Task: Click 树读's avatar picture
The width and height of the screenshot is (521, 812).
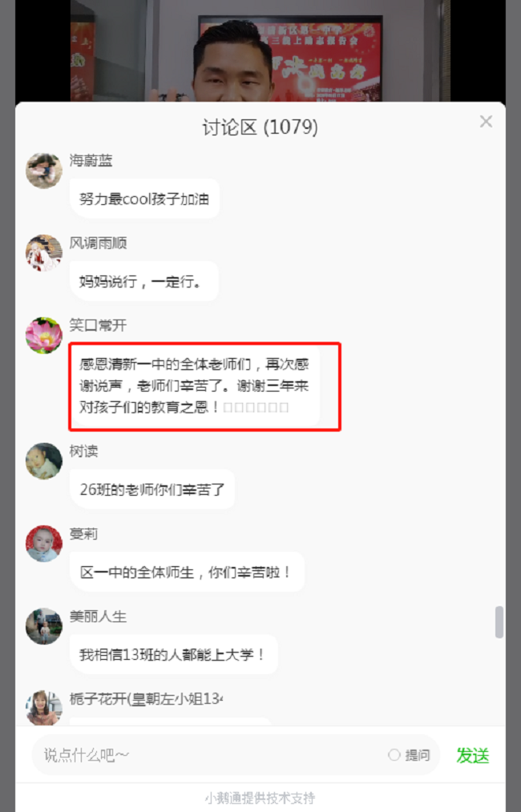Action: point(44,460)
